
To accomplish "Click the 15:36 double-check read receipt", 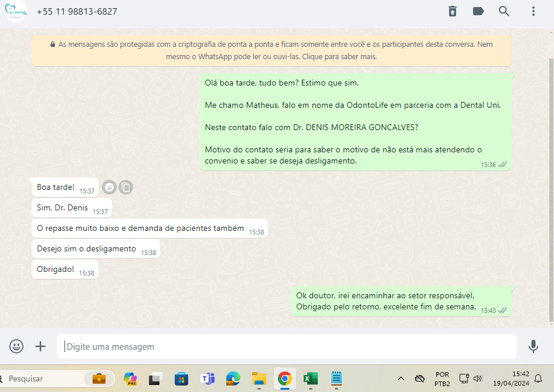I will pos(502,165).
